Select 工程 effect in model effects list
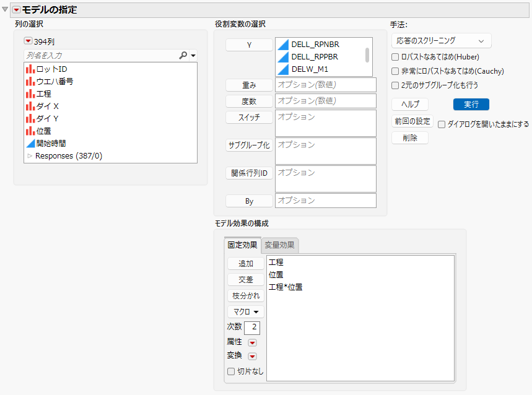This screenshot has width=532, height=395. point(276,263)
